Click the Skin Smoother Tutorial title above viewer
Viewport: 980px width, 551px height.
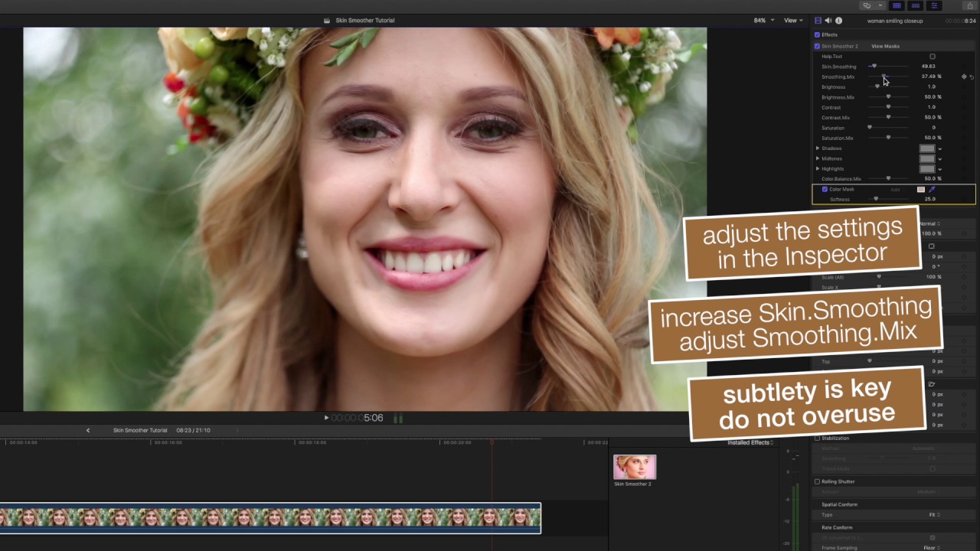365,21
